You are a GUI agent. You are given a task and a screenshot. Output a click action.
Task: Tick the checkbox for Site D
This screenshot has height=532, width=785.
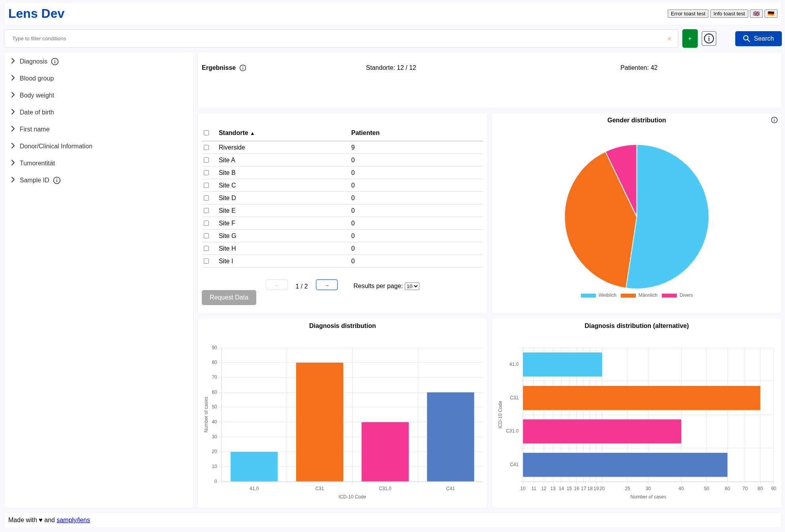click(206, 198)
